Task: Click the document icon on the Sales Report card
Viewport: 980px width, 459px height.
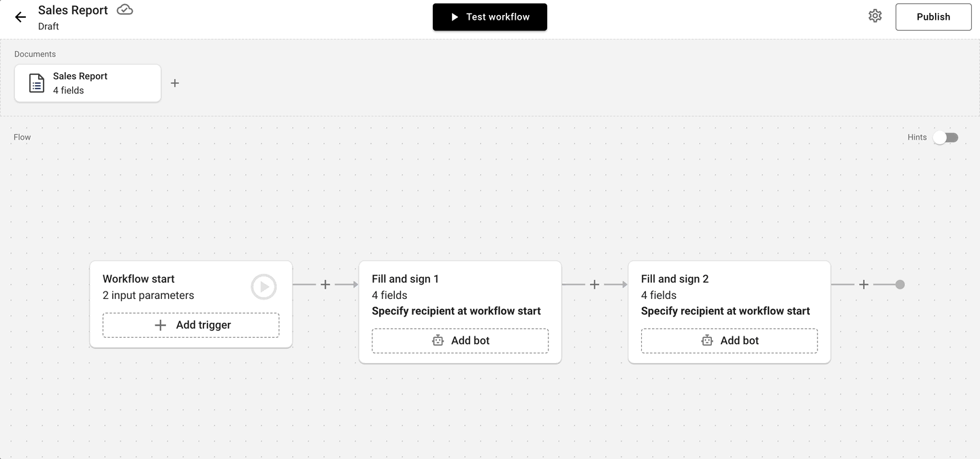Action: tap(35, 82)
